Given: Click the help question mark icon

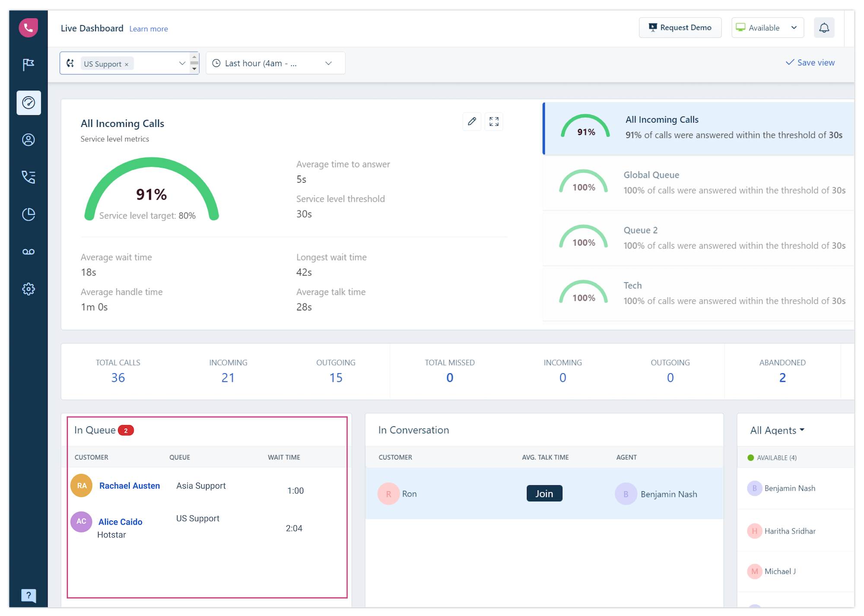Looking at the screenshot, I should tap(29, 596).
